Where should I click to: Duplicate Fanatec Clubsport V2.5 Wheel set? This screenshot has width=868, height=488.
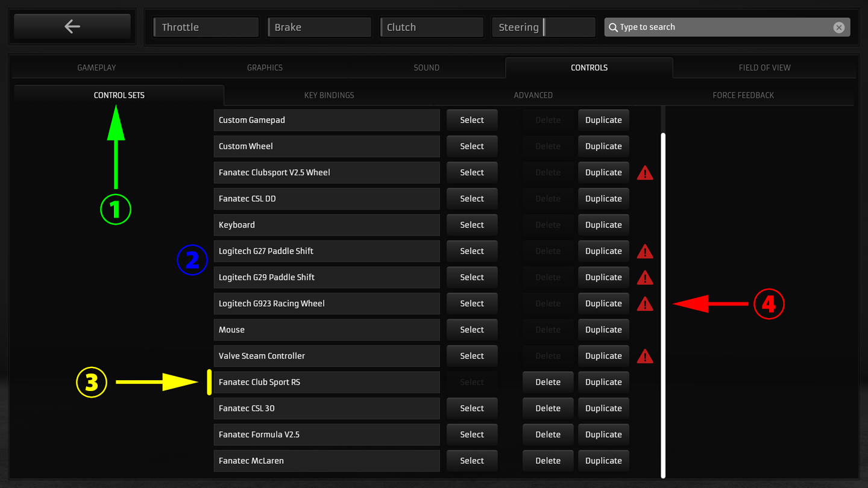pos(603,172)
